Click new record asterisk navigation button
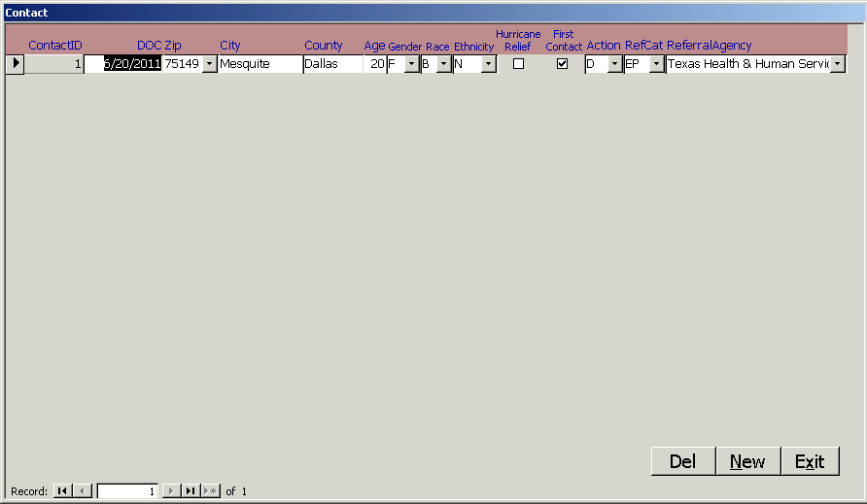 click(211, 491)
